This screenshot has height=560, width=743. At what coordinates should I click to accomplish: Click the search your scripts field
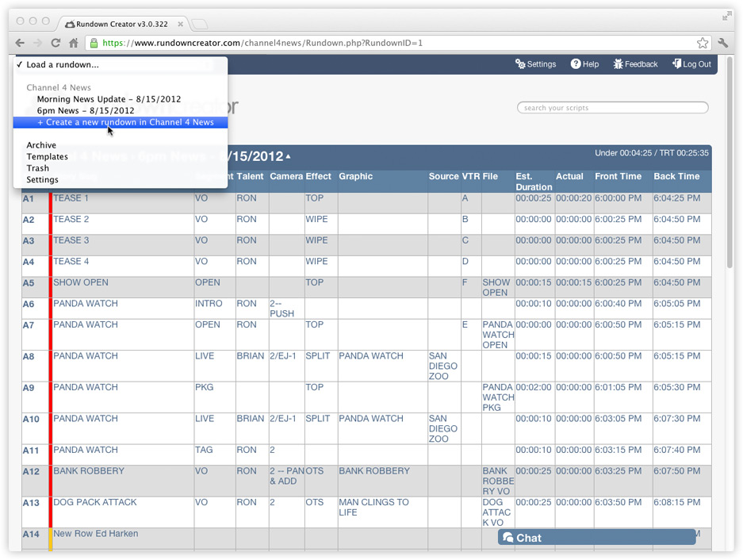(612, 108)
